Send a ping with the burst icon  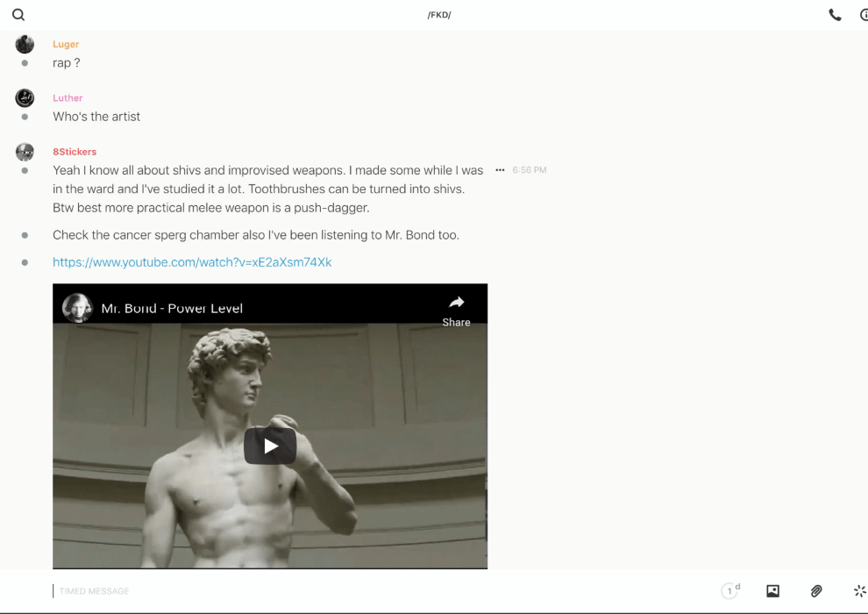click(x=859, y=591)
